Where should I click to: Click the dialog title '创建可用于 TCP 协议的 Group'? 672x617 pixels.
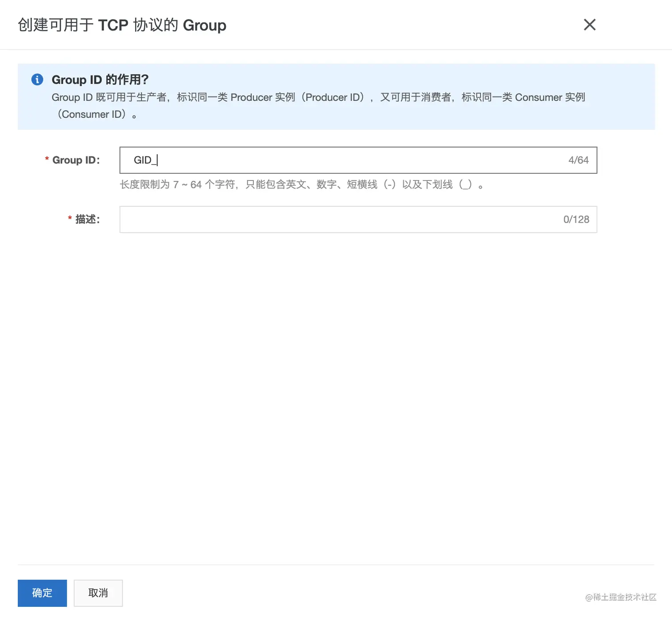click(x=122, y=25)
